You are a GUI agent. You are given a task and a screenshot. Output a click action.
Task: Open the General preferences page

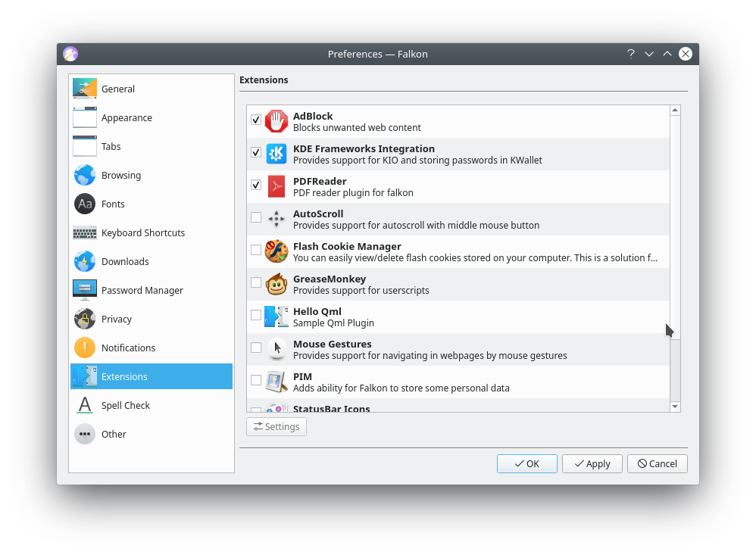click(152, 89)
